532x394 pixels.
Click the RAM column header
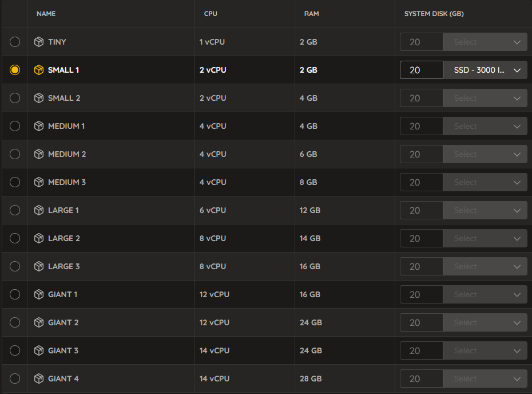coord(311,14)
